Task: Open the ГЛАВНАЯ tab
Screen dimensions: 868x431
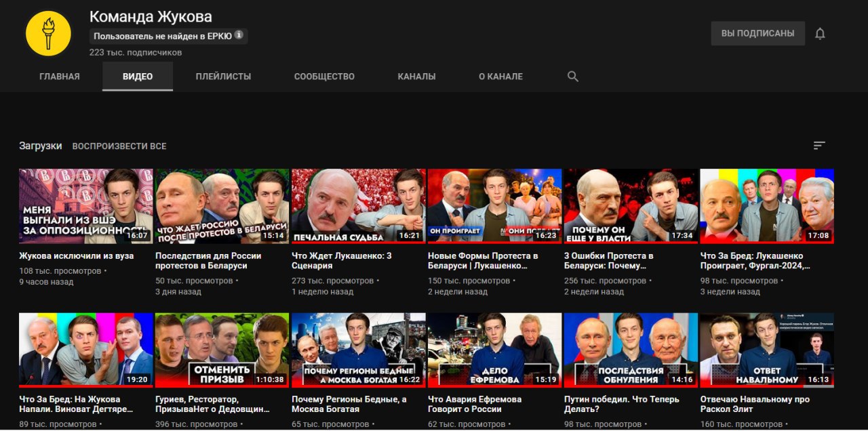Action: click(x=60, y=77)
